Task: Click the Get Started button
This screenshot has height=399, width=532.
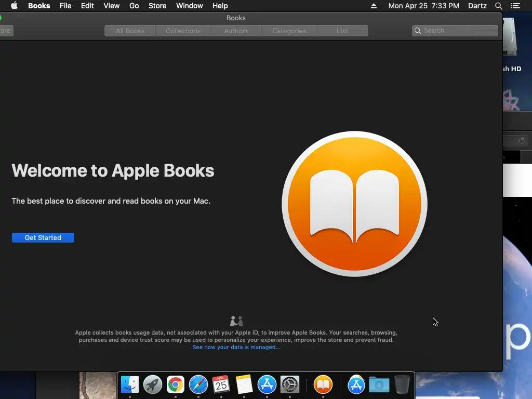Action: (43, 237)
